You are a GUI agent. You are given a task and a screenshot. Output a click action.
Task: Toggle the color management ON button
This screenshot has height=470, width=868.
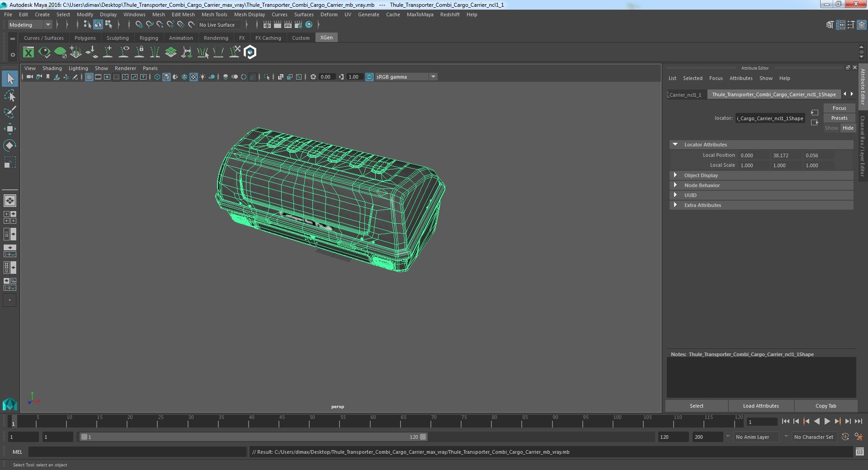click(x=369, y=77)
